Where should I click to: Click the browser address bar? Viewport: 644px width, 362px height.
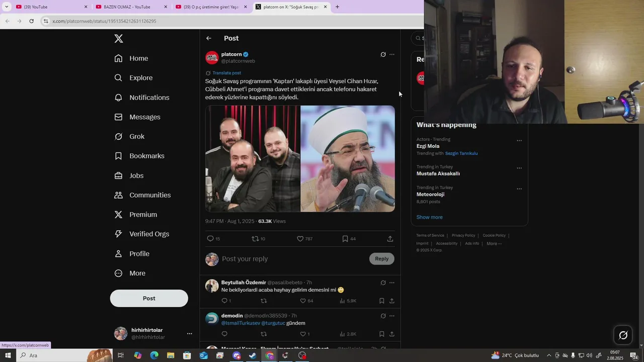pos(231,21)
